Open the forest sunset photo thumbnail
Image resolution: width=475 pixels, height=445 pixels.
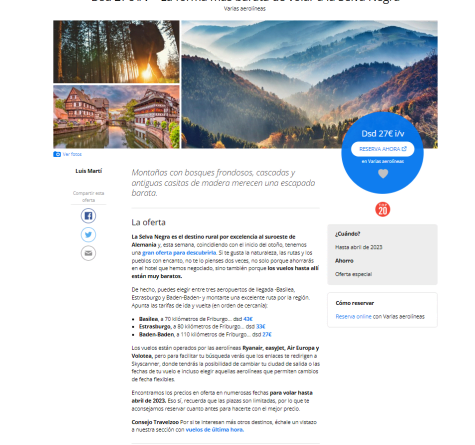point(116,52)
